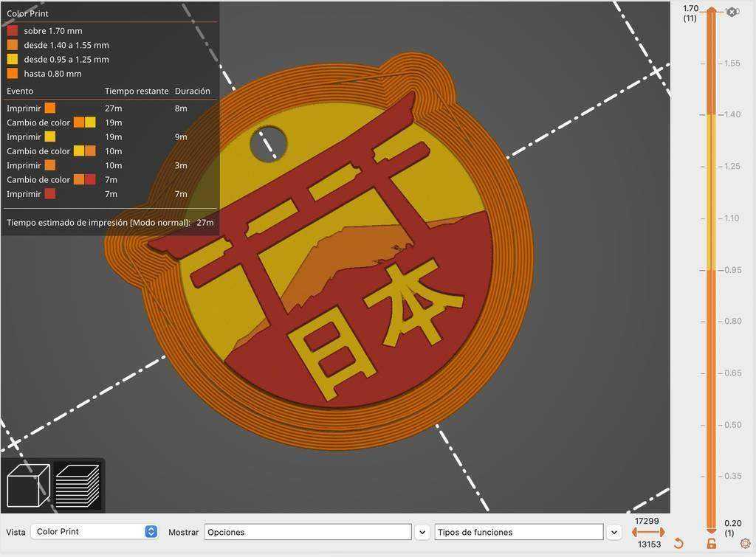The width and height of the screenshot is (756, 557).
Task: Click the 'Cambio de color' row at 7m
Action: coord(110,180)
